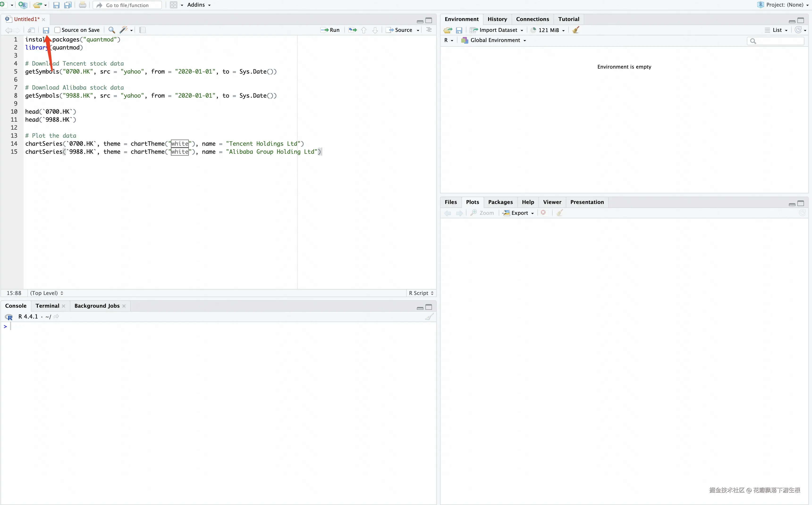Image resolution: width=812 pixels, height=505 pixels.
Task: Enable the Source on Save checkbox
Action: [x=58, y=30]
